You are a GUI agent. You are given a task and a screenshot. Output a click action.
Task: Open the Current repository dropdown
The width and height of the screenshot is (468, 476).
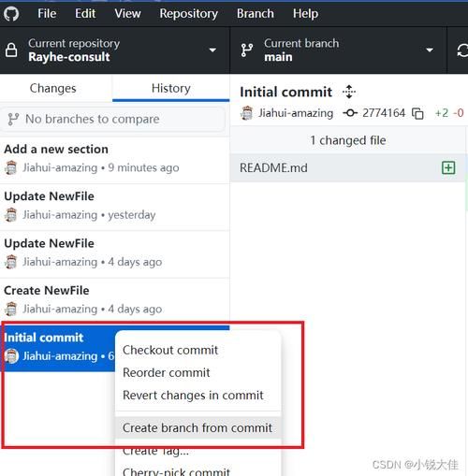tap(115, 50)
